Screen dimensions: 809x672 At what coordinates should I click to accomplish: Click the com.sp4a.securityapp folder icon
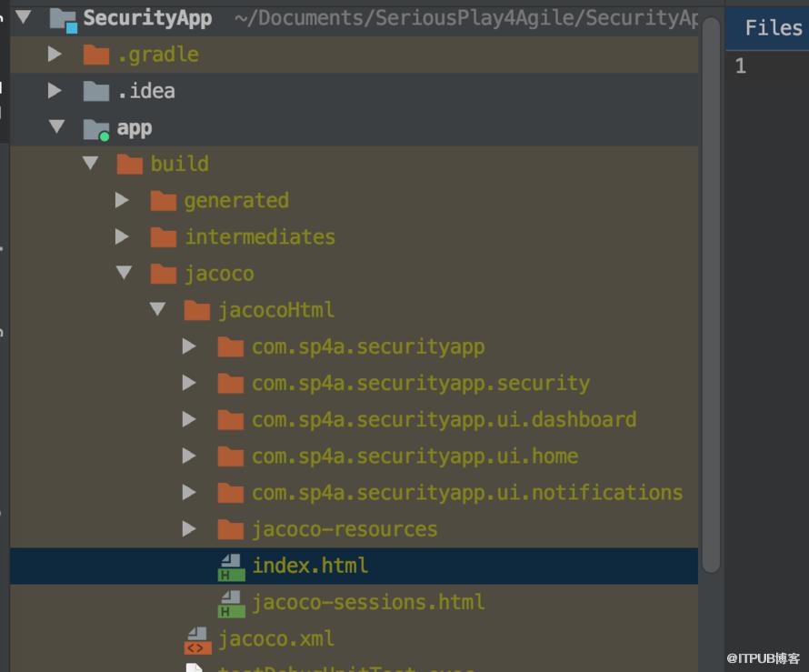(231, 346)
